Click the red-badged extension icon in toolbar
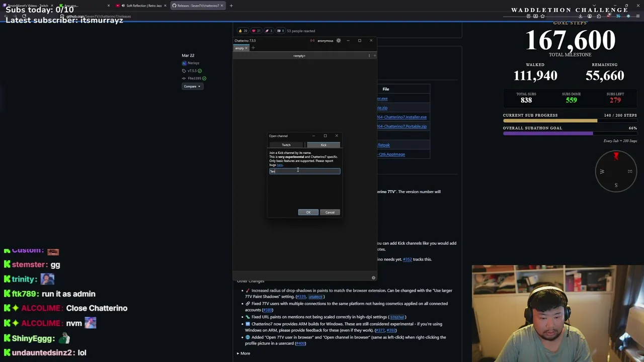 (x=608, y=16)
